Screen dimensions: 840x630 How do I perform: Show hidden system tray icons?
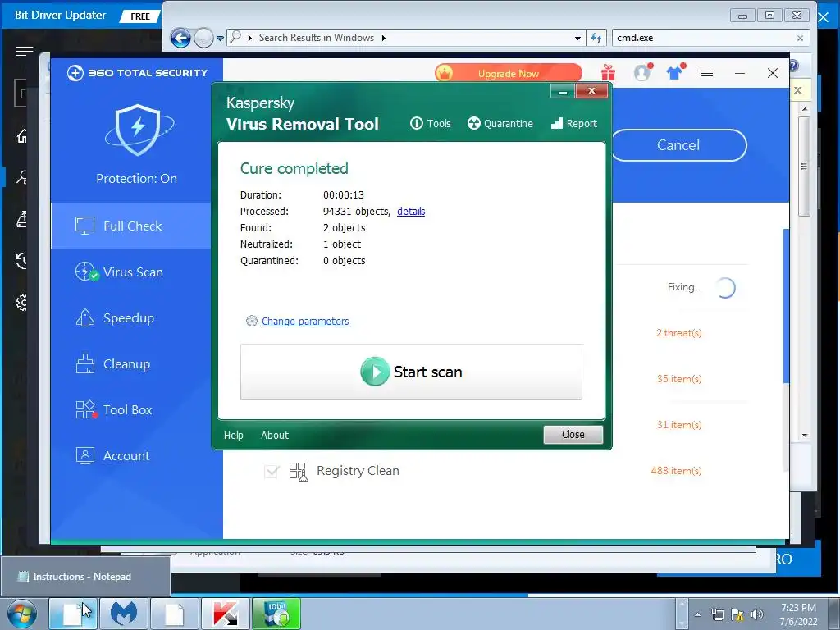pos(697,614)
